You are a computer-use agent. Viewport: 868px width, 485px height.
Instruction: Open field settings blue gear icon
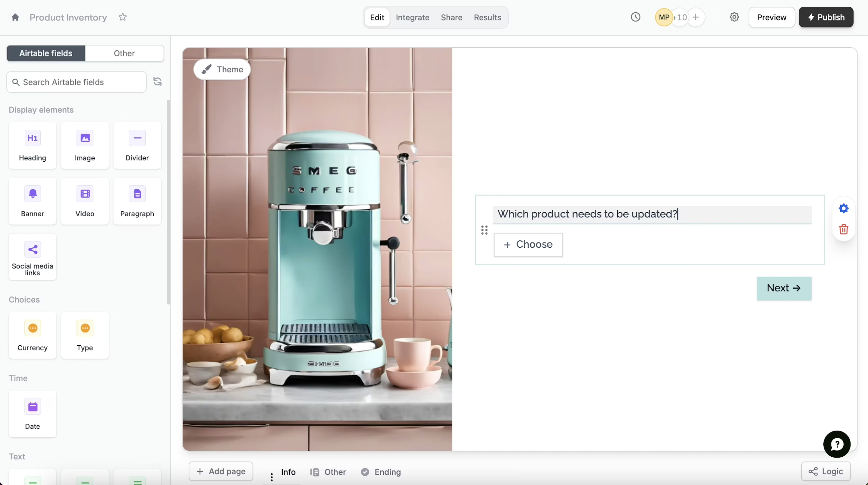point(843,208)
